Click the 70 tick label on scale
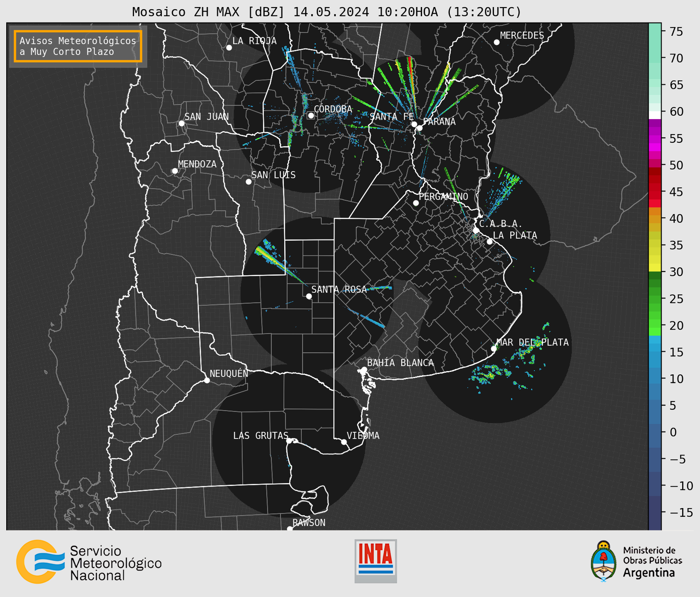 tap(676, 58)
